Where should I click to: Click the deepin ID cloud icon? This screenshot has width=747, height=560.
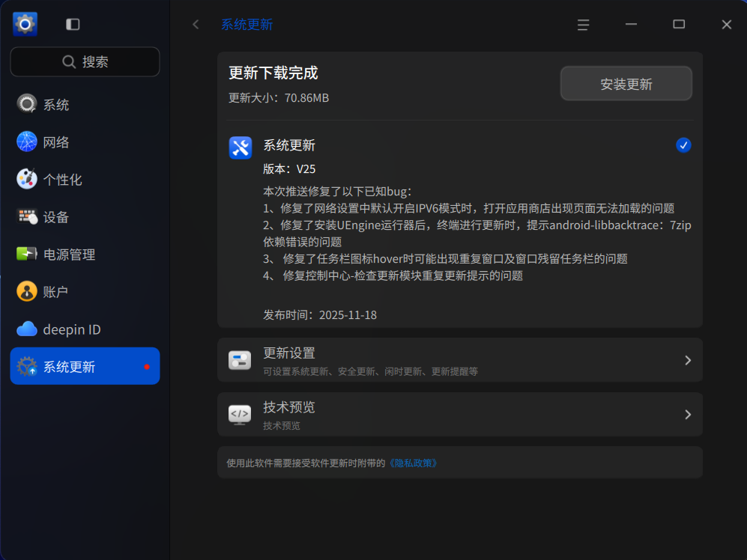(27, 329)
